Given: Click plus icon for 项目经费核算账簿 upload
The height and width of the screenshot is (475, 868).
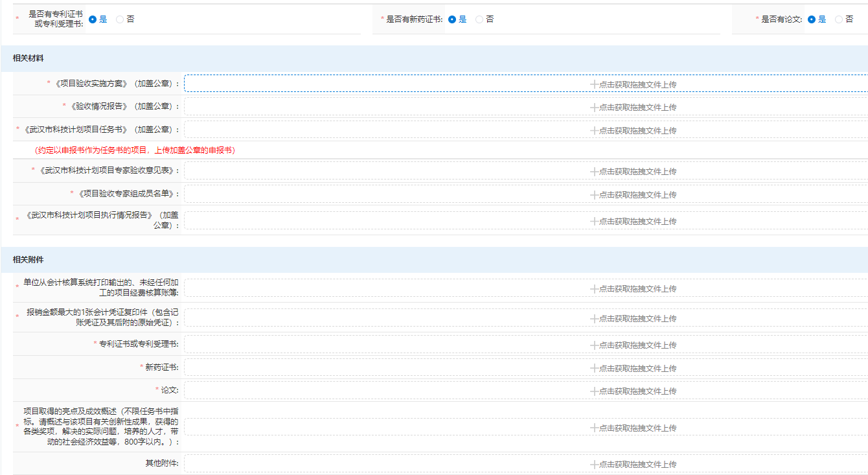Looking at the screenshot, I should (594, 289).
